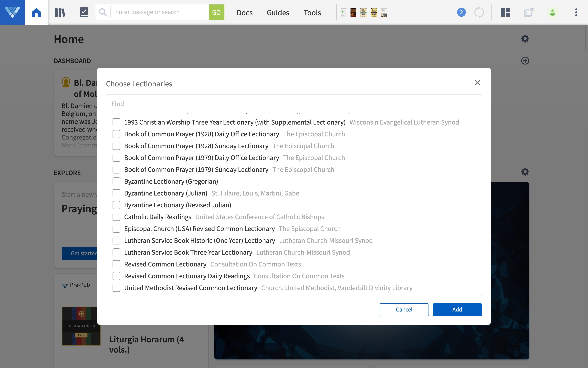Image resolution: width=588 pixels, height=368 pixels.
Task: Check Byzantine Lectionary (Gregorian)
Action: (x=116, y=181)
